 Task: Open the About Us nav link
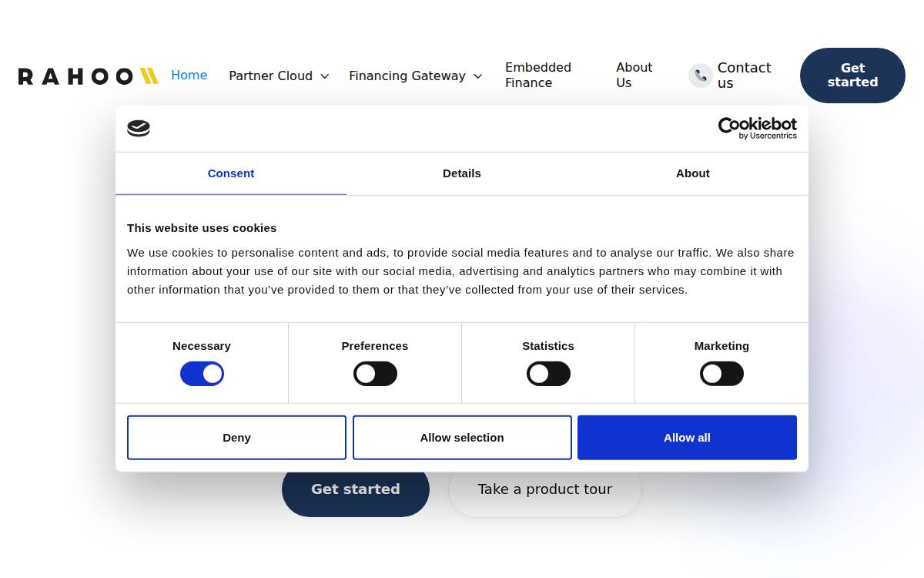tap(634, 76)
